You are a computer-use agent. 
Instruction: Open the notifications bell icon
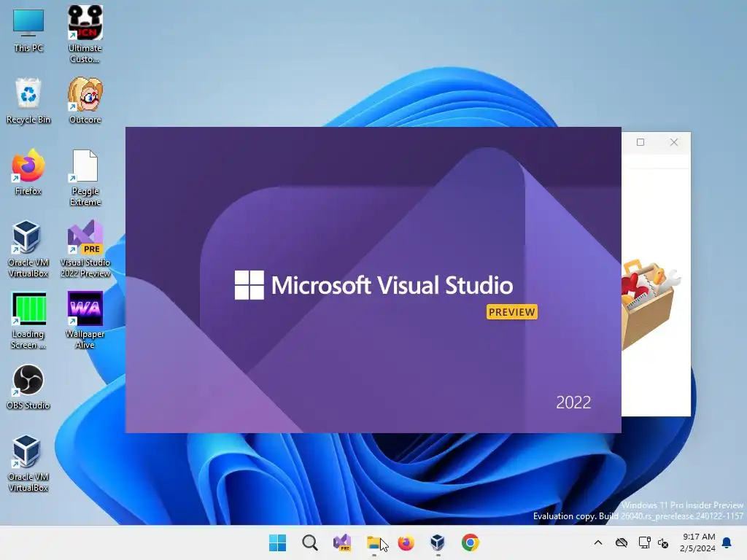click(x=727, y=542)
